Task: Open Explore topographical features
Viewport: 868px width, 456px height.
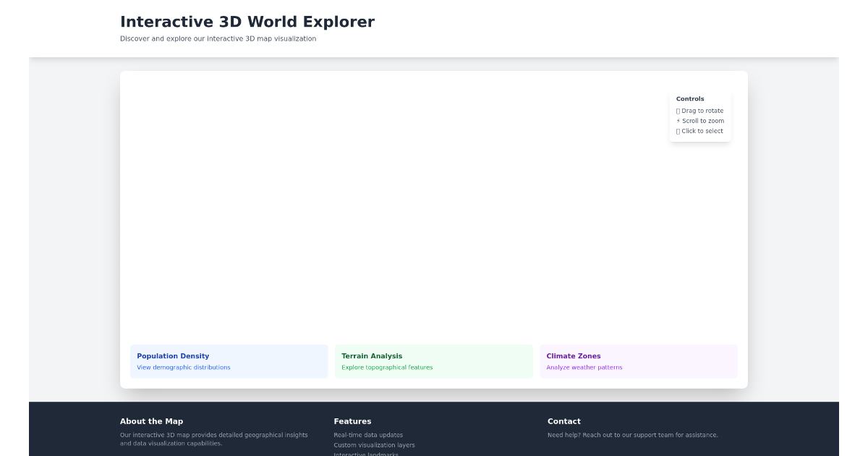Action: tap(387, 367)
